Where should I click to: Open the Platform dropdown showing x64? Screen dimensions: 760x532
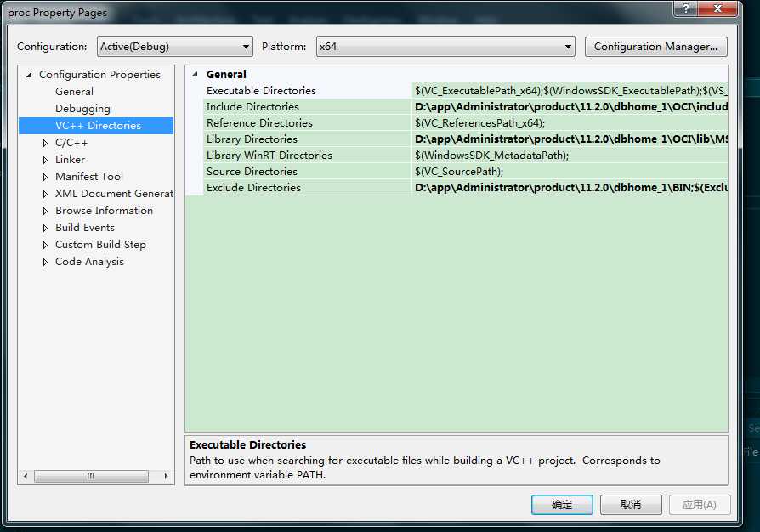click(445, 47)
